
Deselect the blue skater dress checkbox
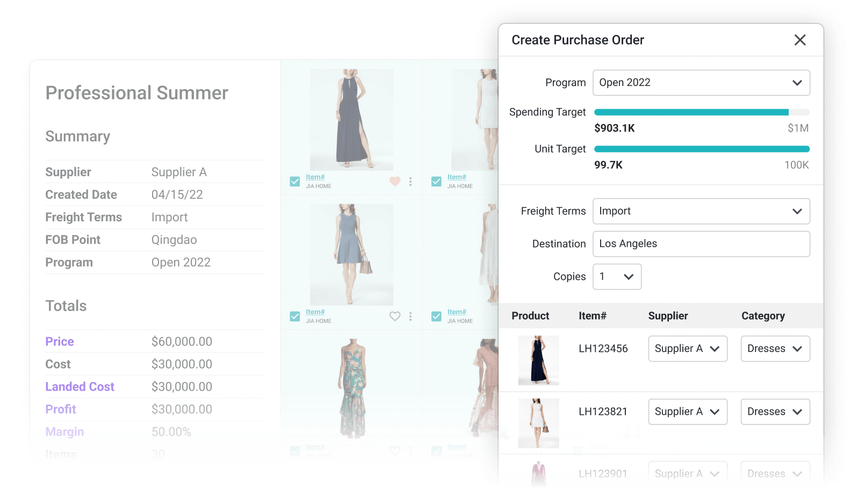(295, 316)
